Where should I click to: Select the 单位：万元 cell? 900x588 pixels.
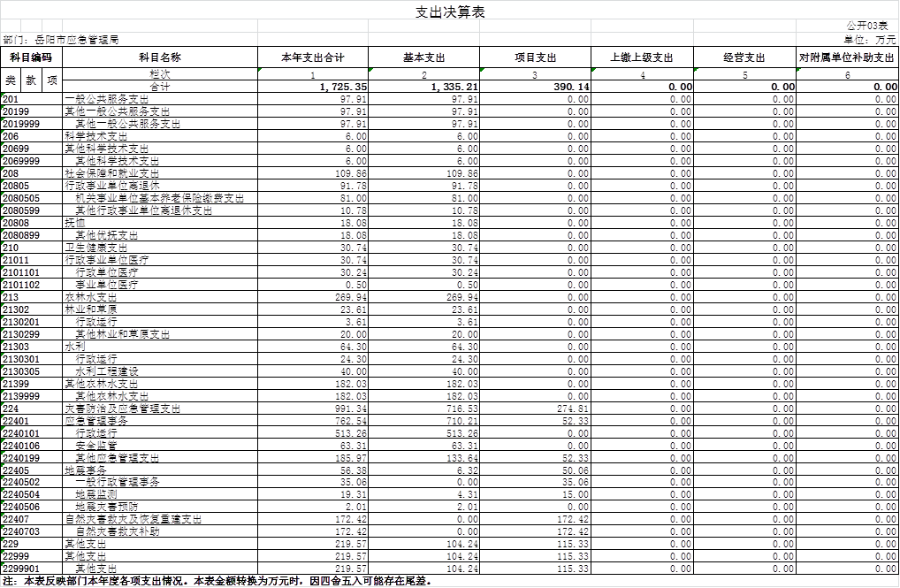tap(870, 40)
